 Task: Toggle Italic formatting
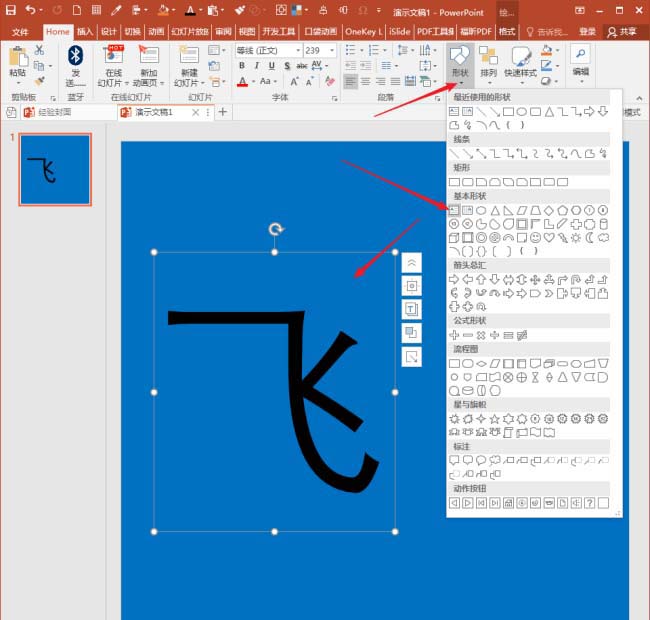tap(257, 66)
